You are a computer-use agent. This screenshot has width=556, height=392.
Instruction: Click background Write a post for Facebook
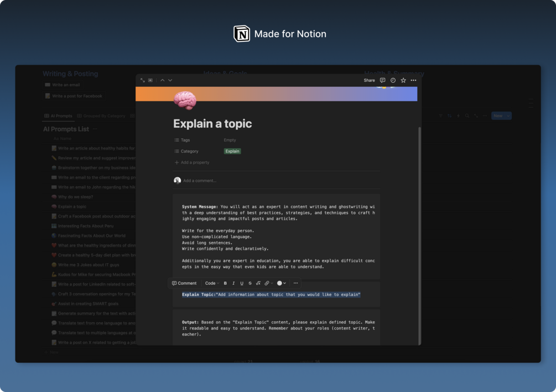click(x=74, y=96)
